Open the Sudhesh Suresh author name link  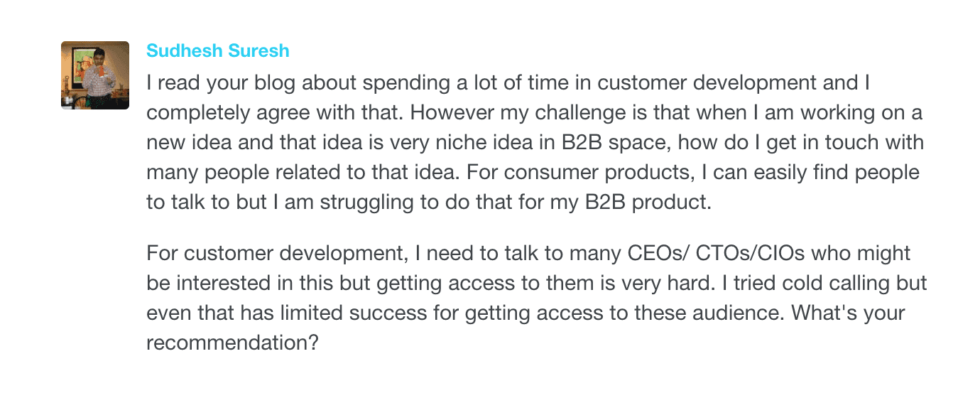(x=217, y=51)
